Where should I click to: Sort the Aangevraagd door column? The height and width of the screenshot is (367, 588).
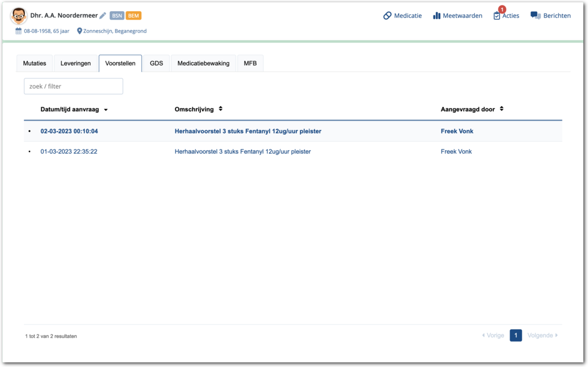[x=501, y=109]
